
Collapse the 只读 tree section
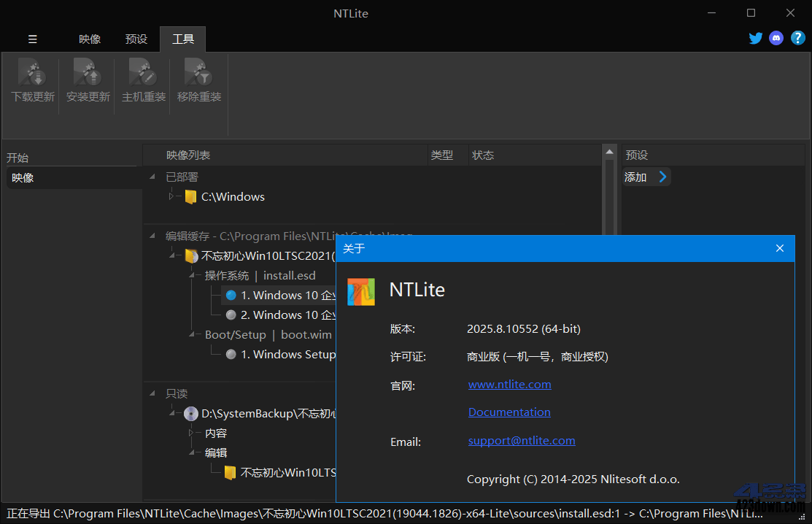point(152,393)
